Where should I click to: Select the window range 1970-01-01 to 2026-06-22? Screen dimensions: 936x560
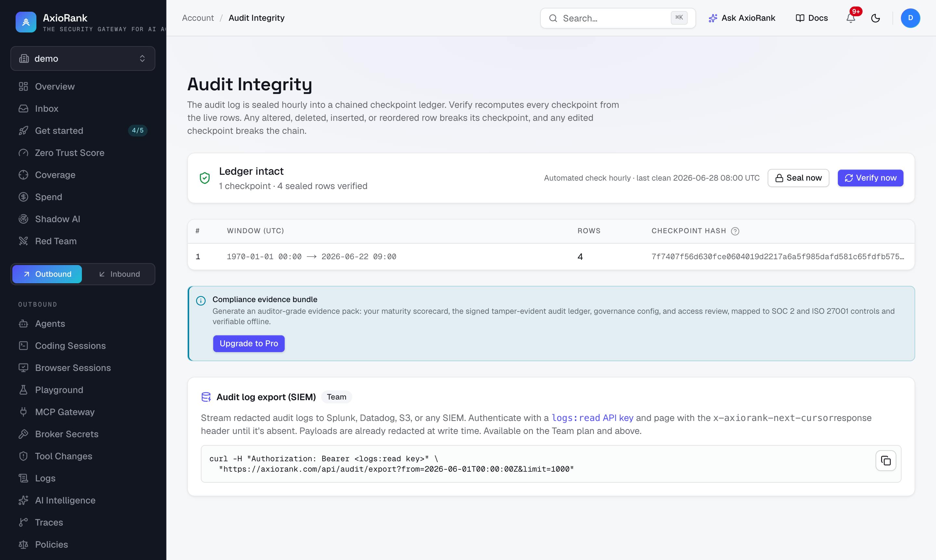point(311,257)
